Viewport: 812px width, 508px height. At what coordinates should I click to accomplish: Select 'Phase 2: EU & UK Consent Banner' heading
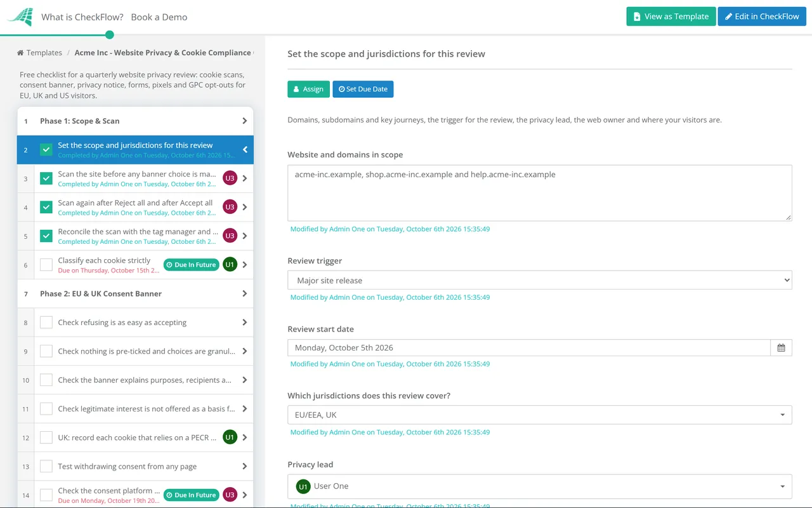(135, 293)
